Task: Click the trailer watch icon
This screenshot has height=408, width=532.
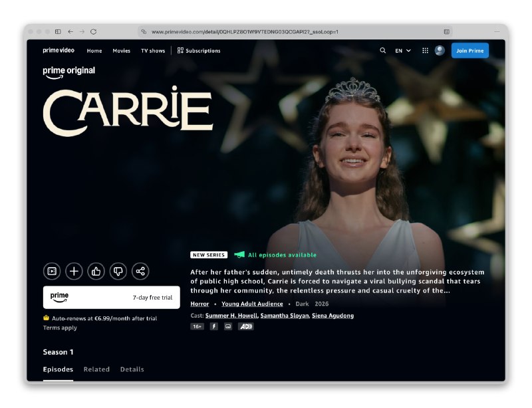Action: [52, 271]
